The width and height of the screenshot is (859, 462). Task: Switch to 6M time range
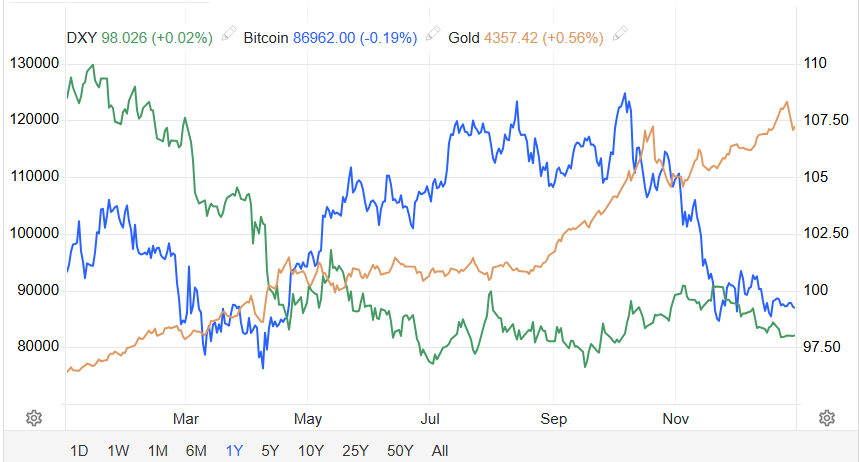pos(196,450)
